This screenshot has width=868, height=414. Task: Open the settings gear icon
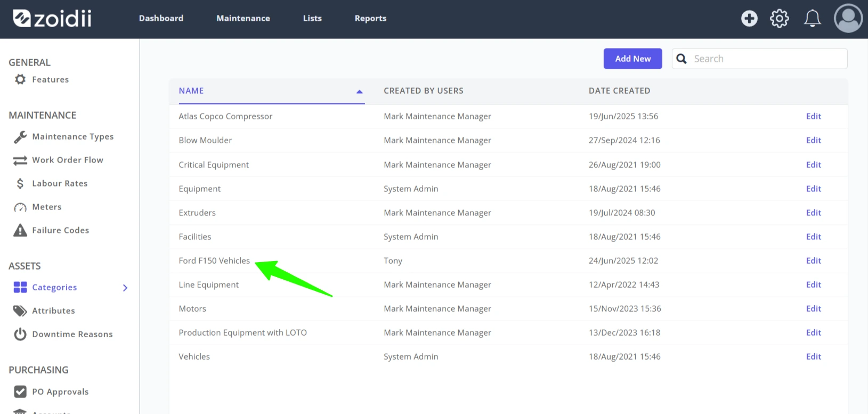tap(780, 19)
